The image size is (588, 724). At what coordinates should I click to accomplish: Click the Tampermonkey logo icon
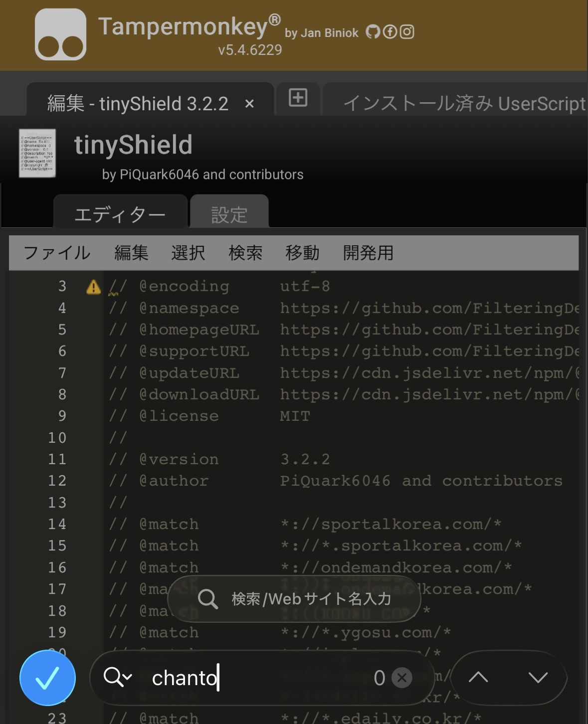(x=60, y=34)
